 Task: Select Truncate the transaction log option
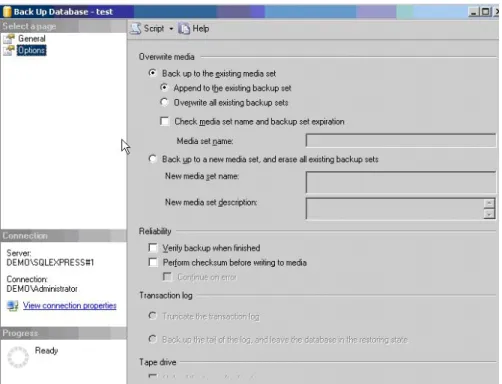click(x=152, y=316)
